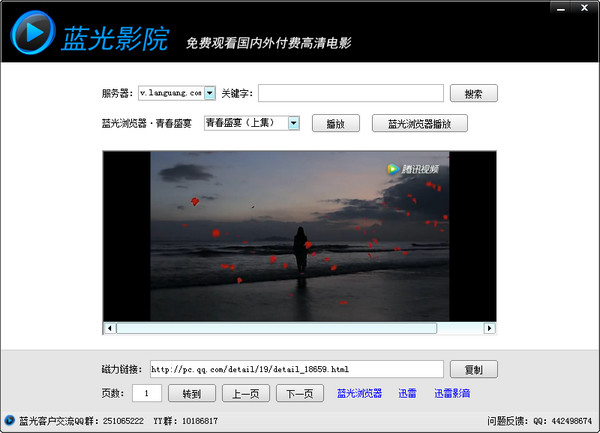This screenshot has height=433, width=600.
Task: Click the feedback QQ number 442498674
Action: click(571, 421)
